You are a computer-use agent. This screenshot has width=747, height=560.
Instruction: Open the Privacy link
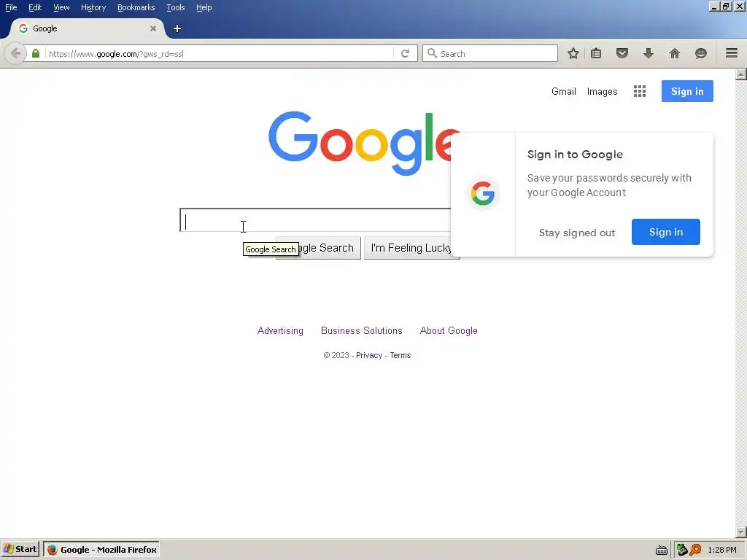[369, 355]
